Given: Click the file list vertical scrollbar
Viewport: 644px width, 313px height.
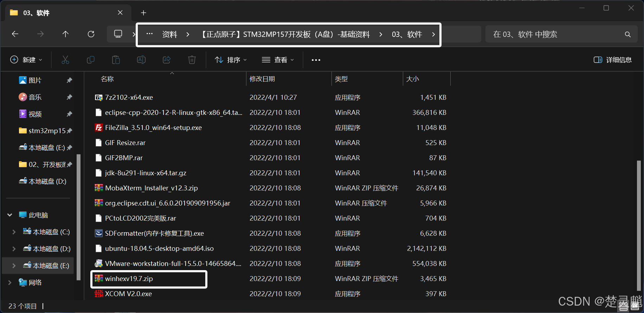Looking at the screenshot, I should pyautogui.click(x=639, y=226).
